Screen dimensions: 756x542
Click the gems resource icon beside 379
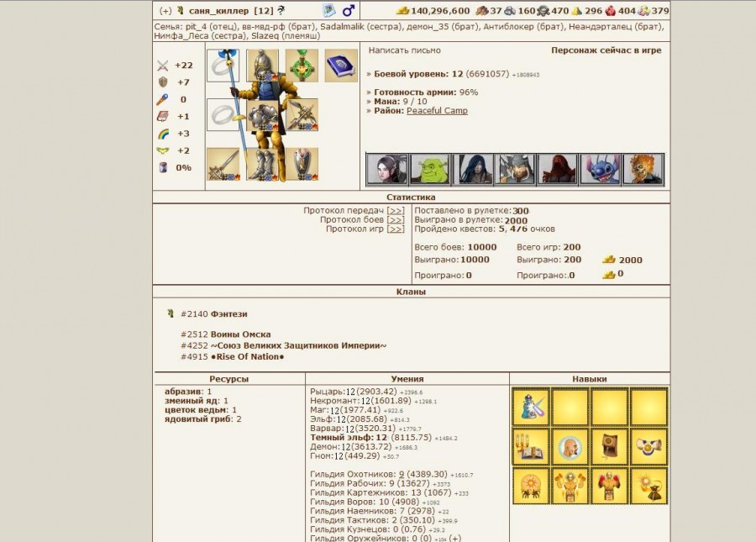[x=643, y=11]
